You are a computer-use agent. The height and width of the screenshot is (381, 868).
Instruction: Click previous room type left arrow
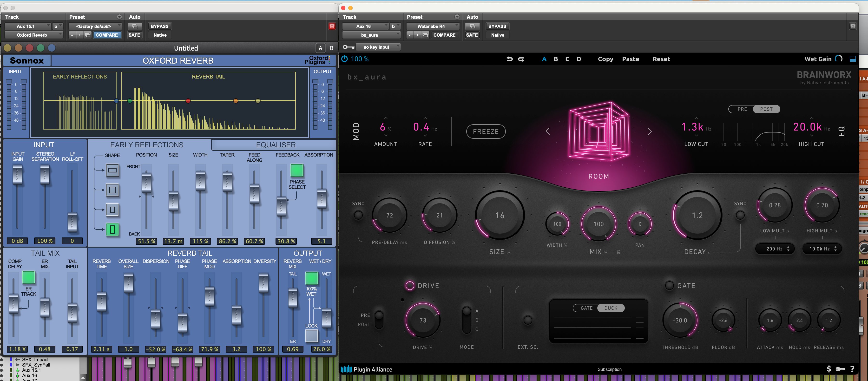tap(547, 132)
